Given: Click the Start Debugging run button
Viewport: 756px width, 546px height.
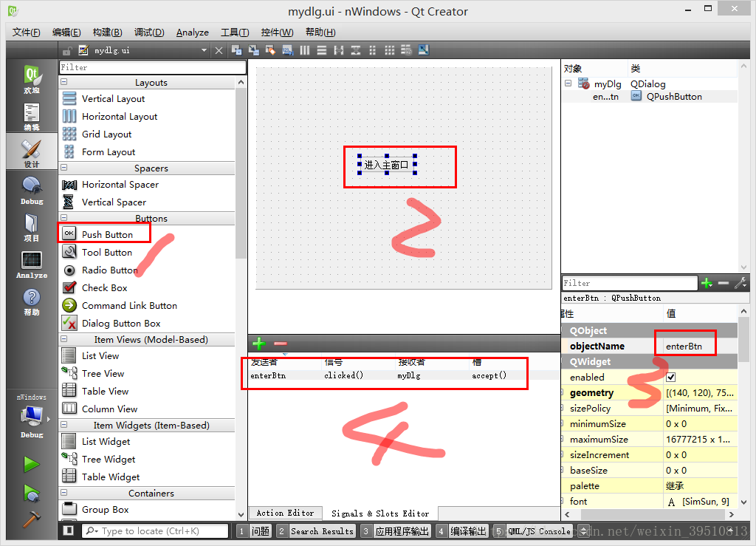Looking at the screenshot, I should click(x=32, y=494).
